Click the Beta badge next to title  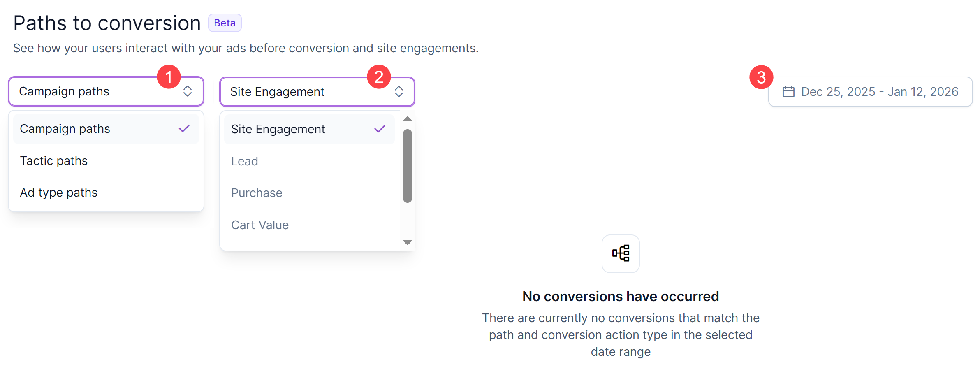pos(225,23)
